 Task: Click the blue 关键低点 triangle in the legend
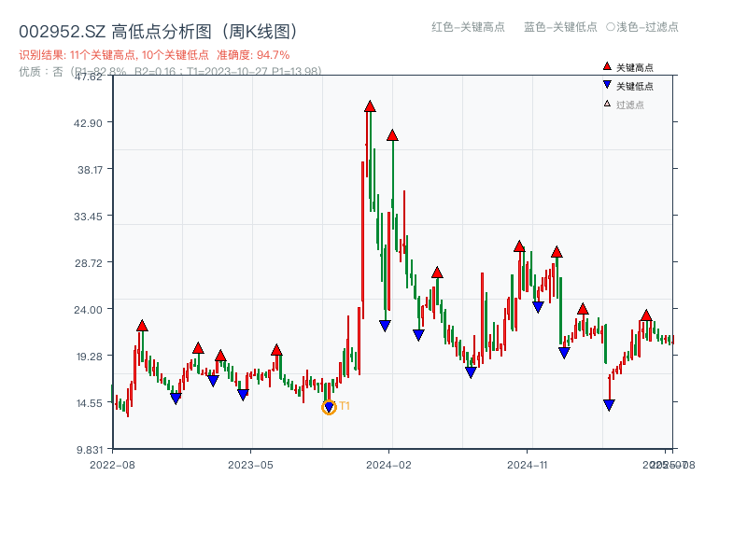tap(607, 85)
